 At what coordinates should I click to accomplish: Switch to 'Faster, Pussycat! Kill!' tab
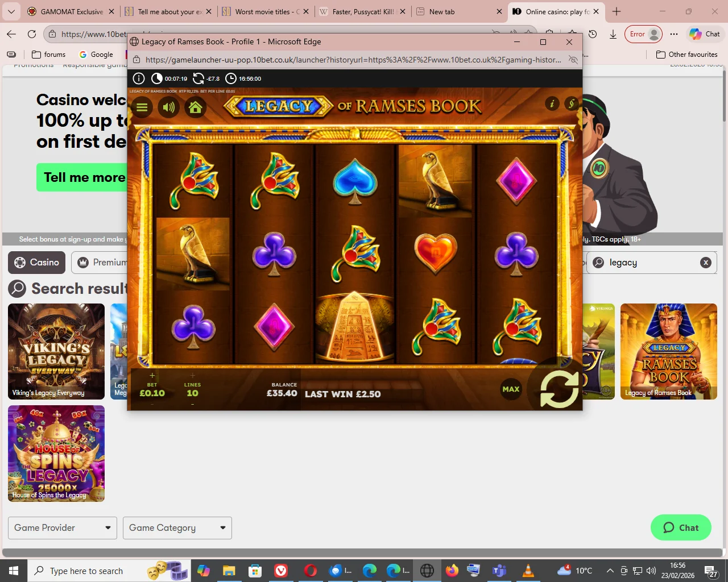click(x=363, y=11)
